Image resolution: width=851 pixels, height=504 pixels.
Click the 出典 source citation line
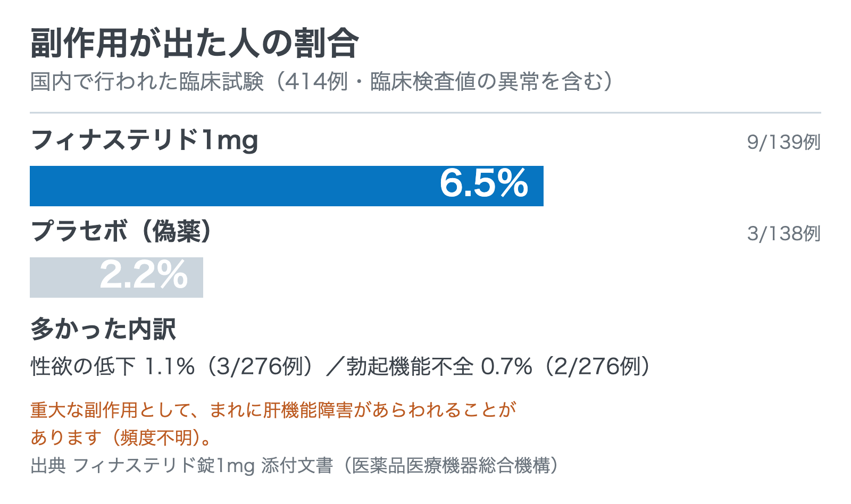click(296, 466)
